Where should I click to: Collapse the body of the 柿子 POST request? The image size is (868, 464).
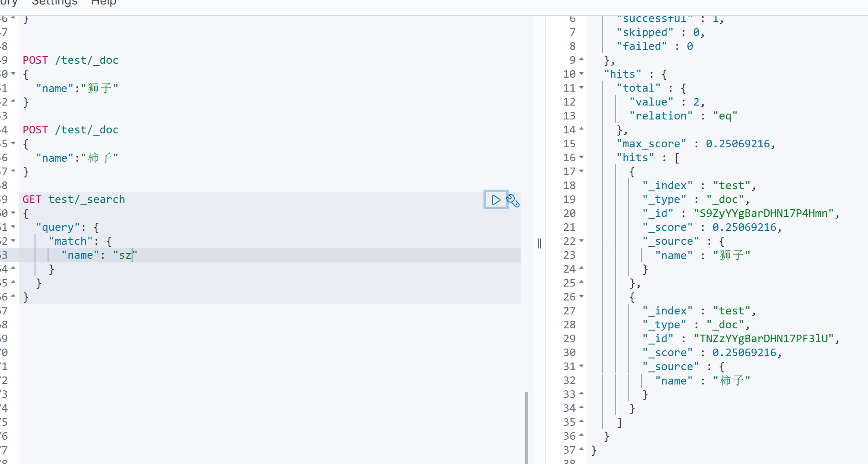pos(13,143)
